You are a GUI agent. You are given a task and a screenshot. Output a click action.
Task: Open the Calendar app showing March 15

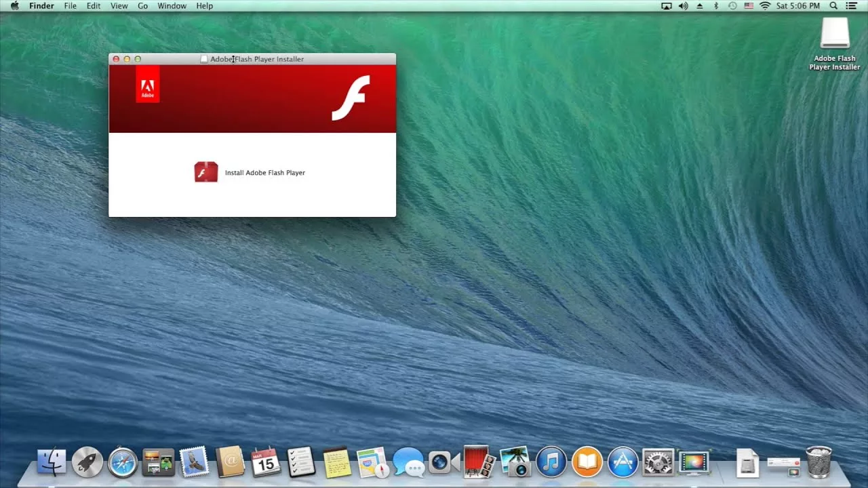coord(266,464)
